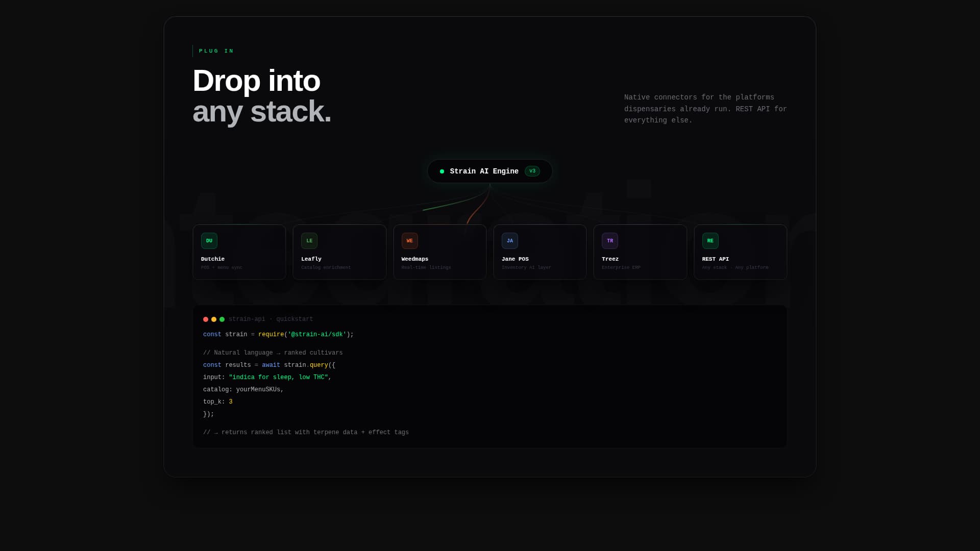980x551 pixels.
Task: Open the REST API any stack card
Action: (740, 252)
